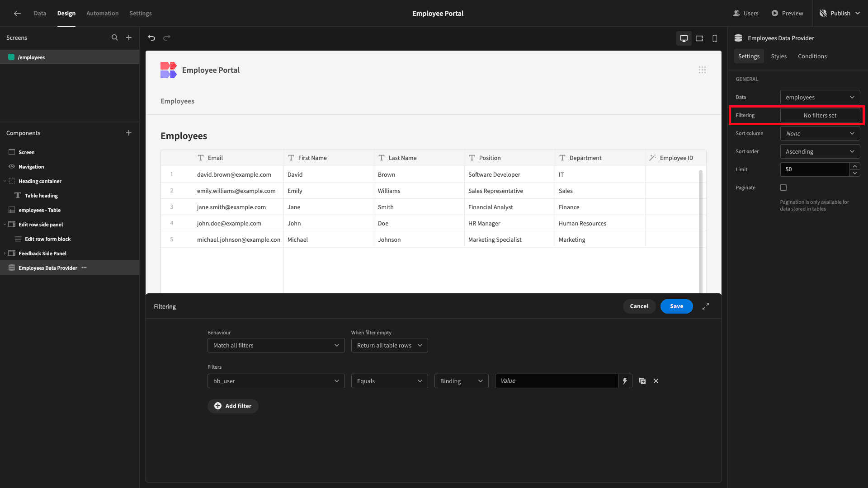Expand the When filter empty dropdown
The image size is (868, 488).
(x=387, y=345)
